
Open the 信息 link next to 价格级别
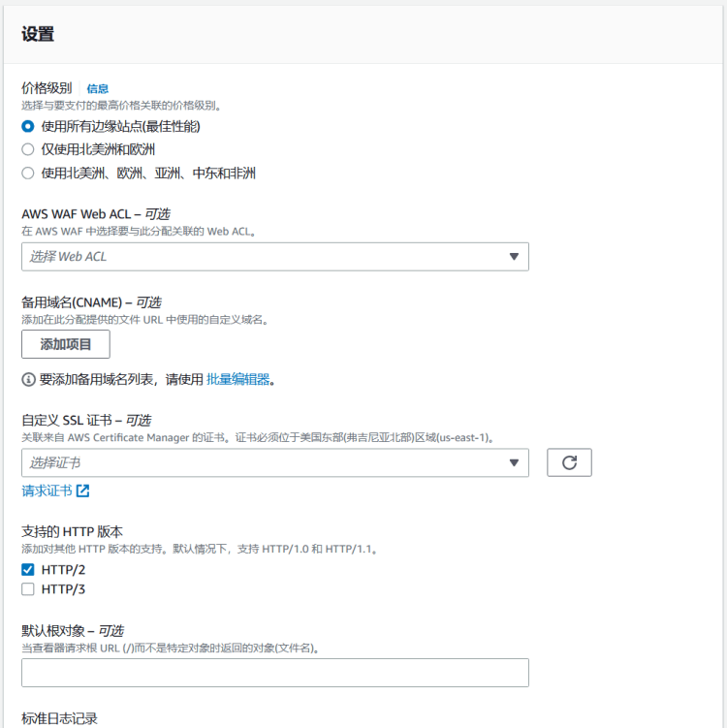click(98, 88)
